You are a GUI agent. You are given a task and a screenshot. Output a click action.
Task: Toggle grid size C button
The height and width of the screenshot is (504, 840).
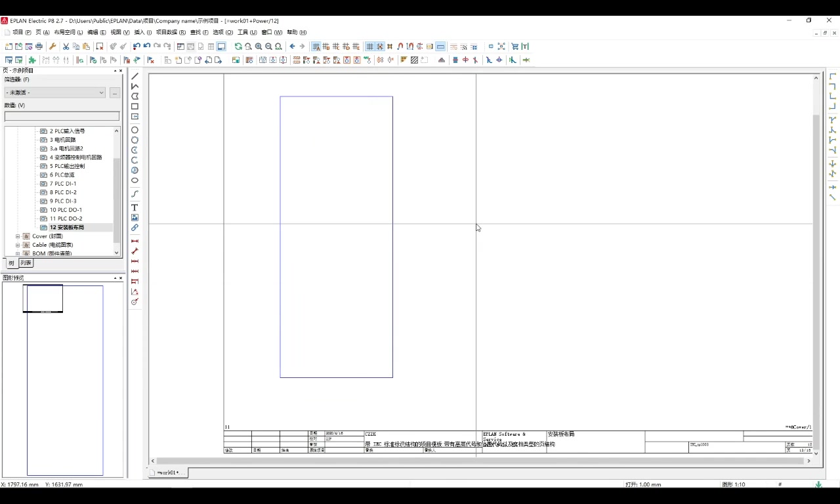336,47
